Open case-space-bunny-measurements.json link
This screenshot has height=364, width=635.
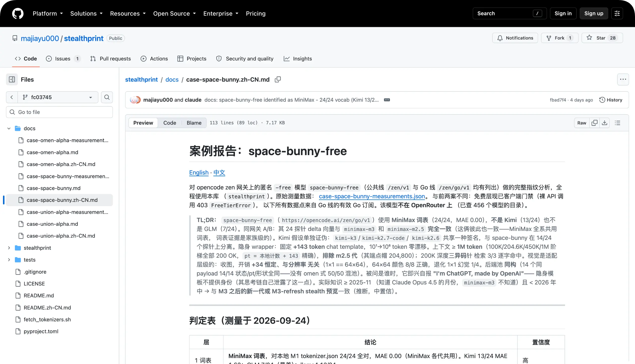[372, 196]
